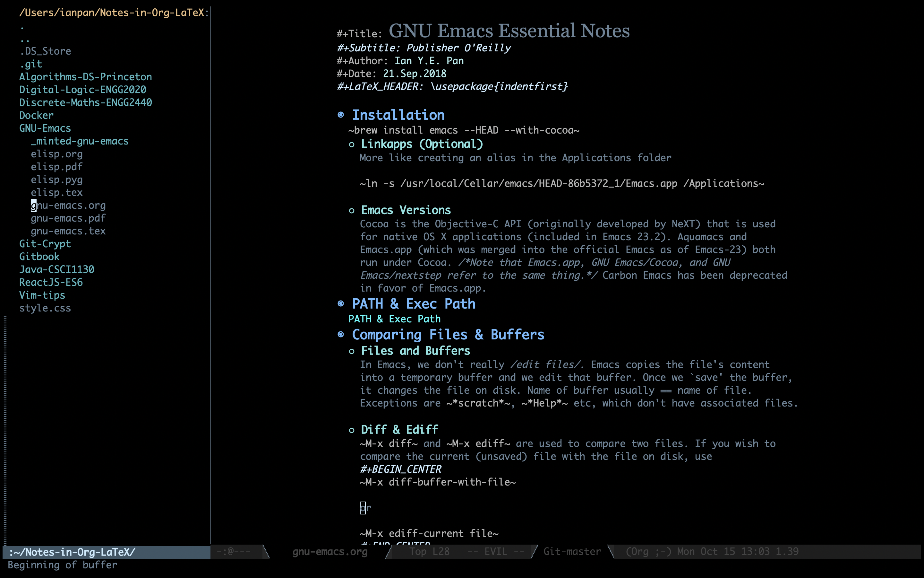924x578 pixels.
Task: Click the (Org ;-) major mode indicator
Action: [x=648, y=552]
